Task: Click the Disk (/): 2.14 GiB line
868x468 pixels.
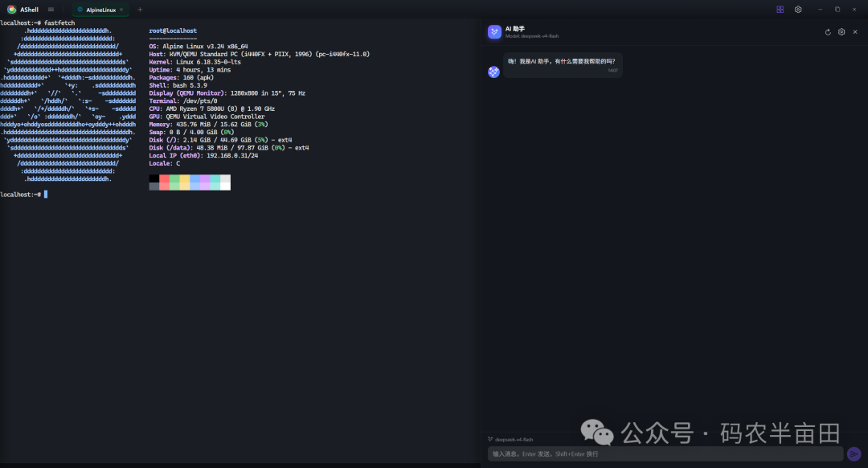Action: tap(220, 140)
